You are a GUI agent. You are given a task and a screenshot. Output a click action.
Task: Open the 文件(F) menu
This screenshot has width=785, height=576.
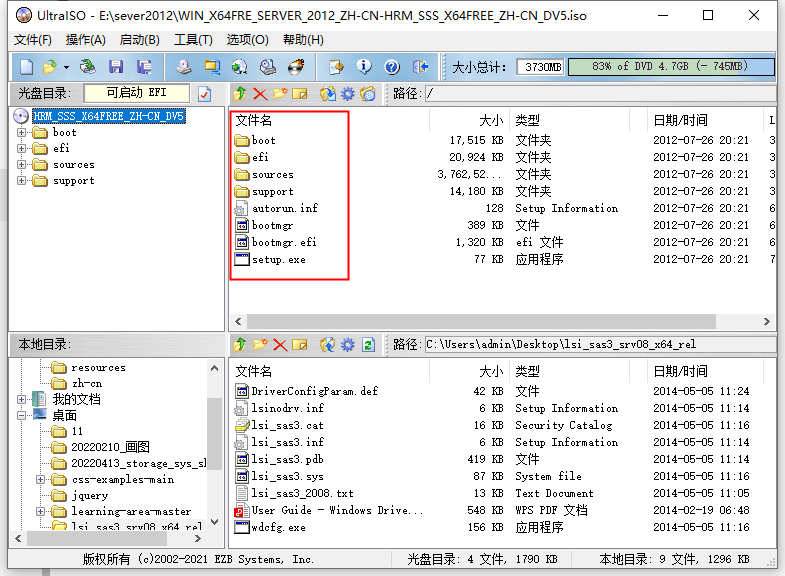pos(33,40)
